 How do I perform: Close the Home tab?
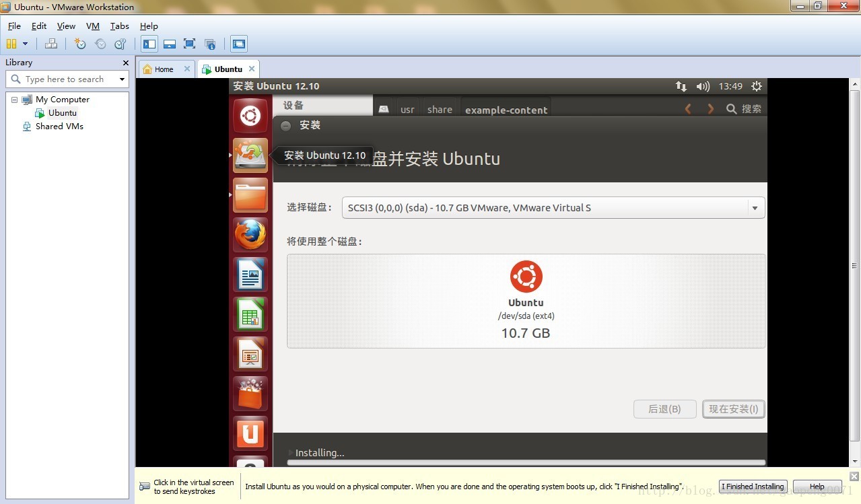click(x=187, y=69)
